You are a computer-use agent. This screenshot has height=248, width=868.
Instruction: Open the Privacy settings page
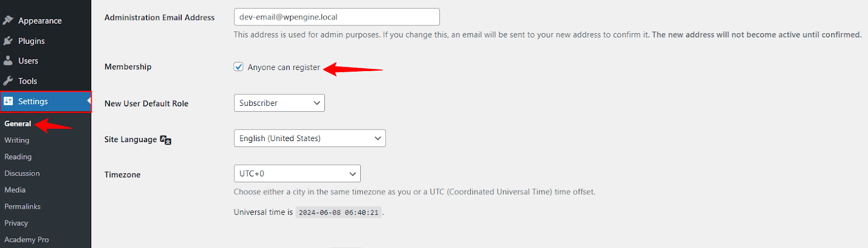[16, 223]
